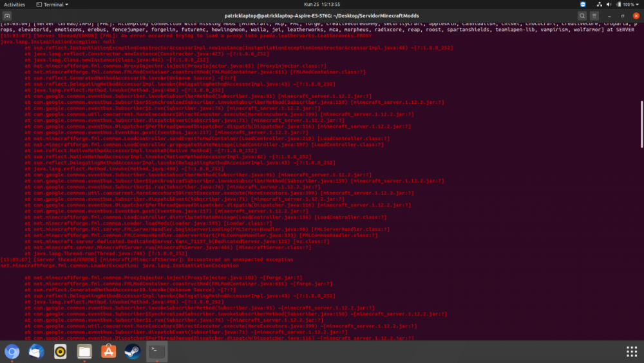Open a new tab with the terminal's top-left button
The width and height of the screenshot is (644, 363).
click(6, 15)
